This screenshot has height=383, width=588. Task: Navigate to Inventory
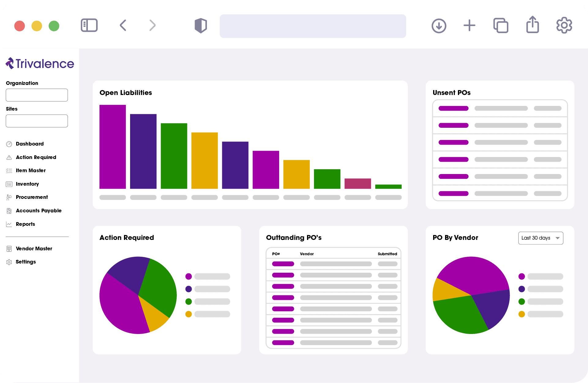[27, 184]
